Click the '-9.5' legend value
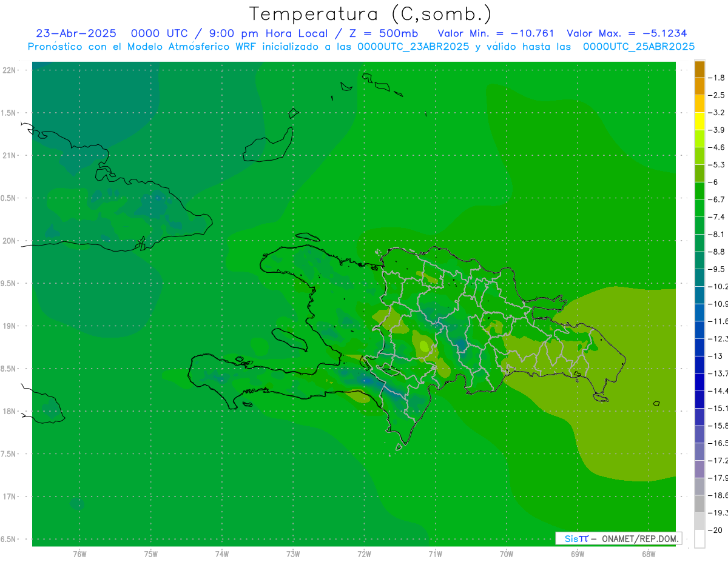Viewport: 728px width, 562px height. 717,269
